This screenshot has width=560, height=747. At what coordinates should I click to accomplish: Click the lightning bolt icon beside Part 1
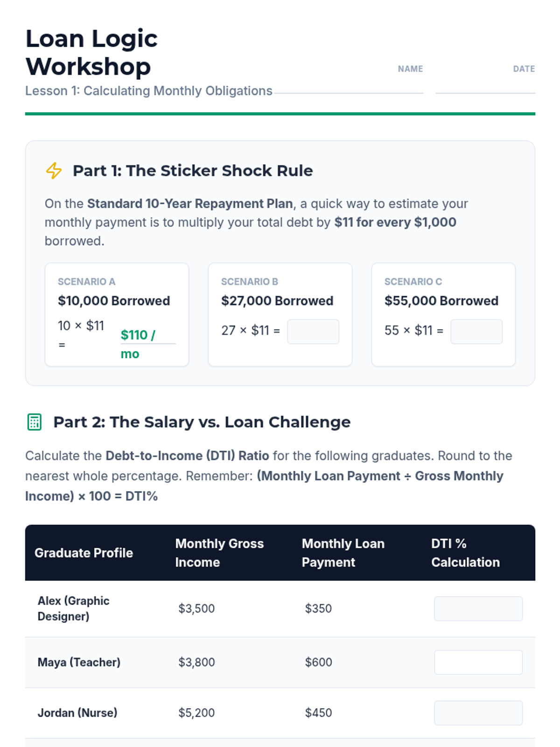point(54,171)
